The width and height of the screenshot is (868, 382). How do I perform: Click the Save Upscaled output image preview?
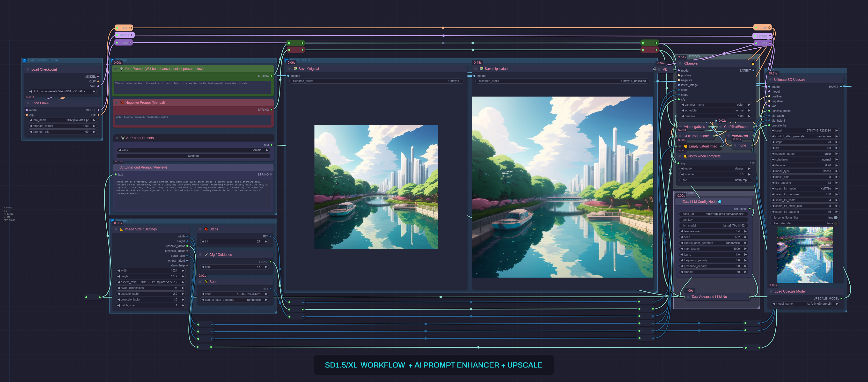(x=562, y=187)
